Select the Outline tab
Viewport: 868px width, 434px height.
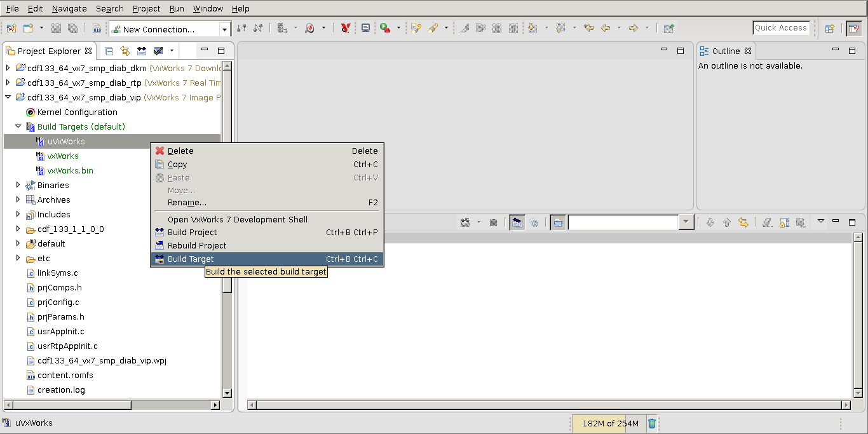tap(726, 51)
